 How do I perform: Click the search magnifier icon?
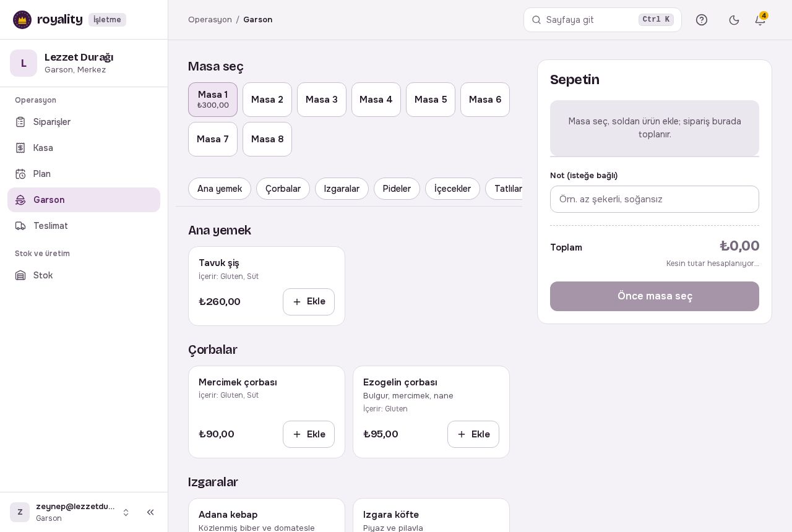point(536,20)
